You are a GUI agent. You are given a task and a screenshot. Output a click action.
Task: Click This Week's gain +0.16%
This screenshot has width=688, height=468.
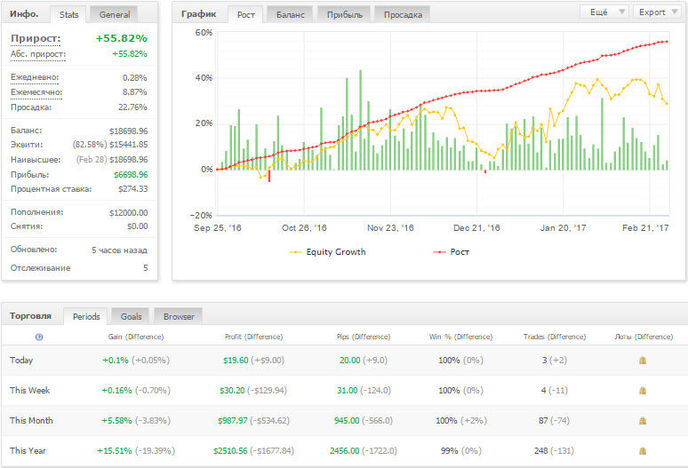coord(117,390)
